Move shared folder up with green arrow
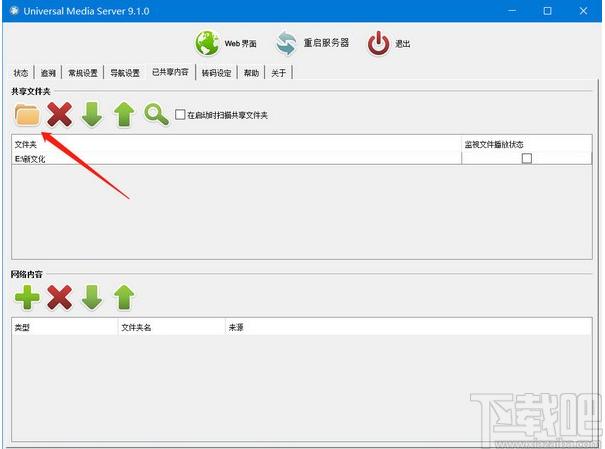605x449 pixels. (124, 115)
